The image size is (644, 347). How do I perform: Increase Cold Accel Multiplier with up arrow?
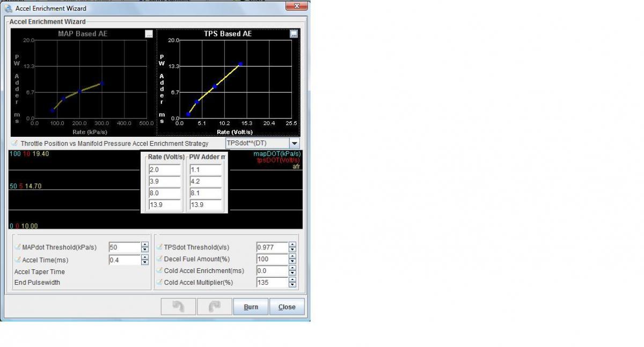(x=292, y=280)
